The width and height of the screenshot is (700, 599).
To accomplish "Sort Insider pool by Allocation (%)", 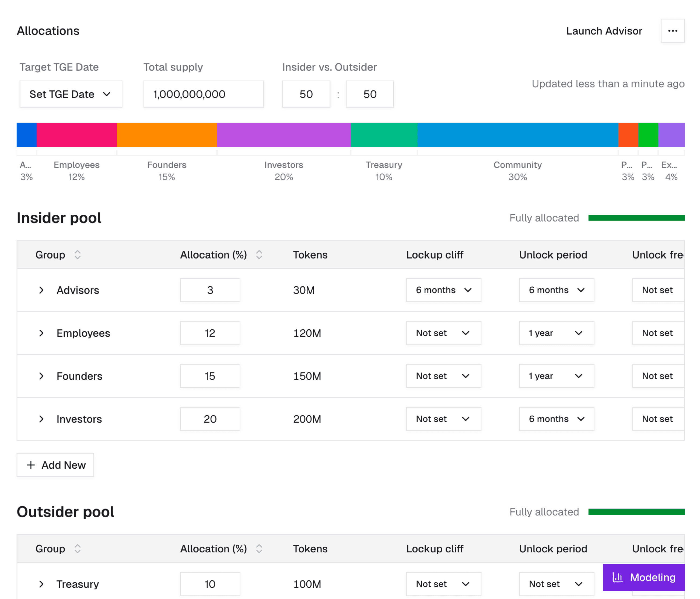I will [x=259, y=255].
